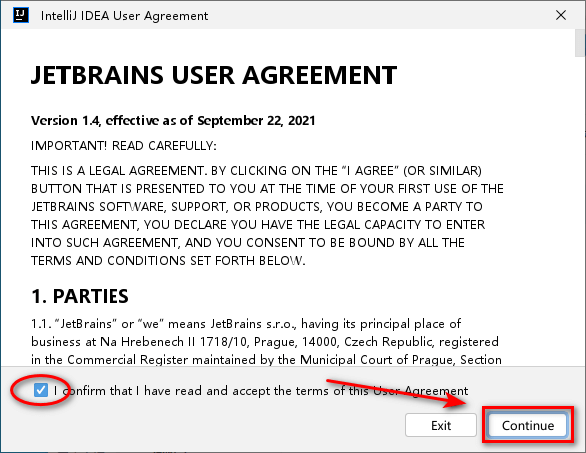This screenshot has width=586, height=453.
Task: Click the 'IntelliJ IDEA User Agreement' title text
Action: (124, 16)
